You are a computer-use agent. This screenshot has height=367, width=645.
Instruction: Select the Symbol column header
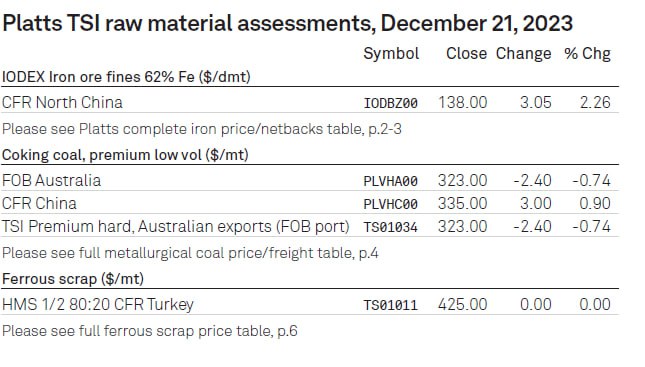coord(391,54)
